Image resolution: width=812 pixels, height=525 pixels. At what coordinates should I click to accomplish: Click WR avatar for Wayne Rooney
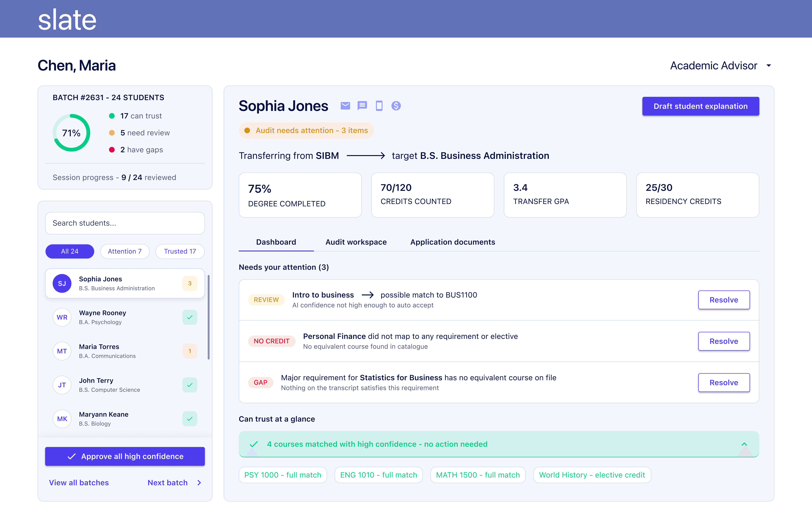pos(62,317)
